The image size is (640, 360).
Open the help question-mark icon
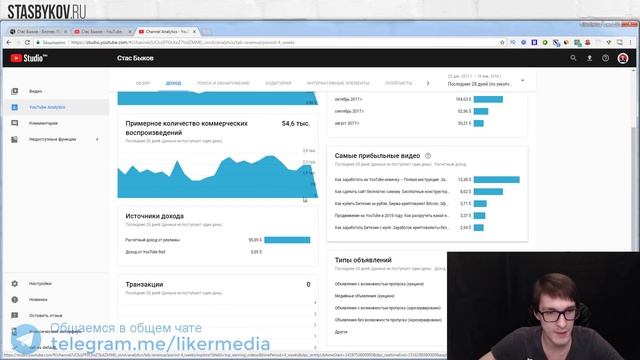point(605,58)
